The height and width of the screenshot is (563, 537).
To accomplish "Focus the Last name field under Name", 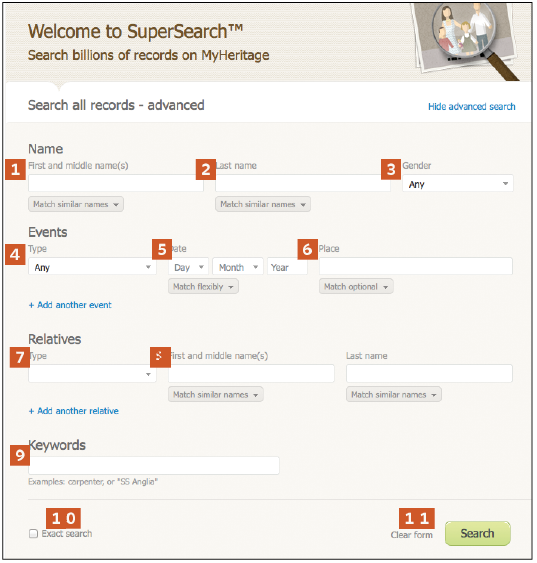I will [303, 183].
